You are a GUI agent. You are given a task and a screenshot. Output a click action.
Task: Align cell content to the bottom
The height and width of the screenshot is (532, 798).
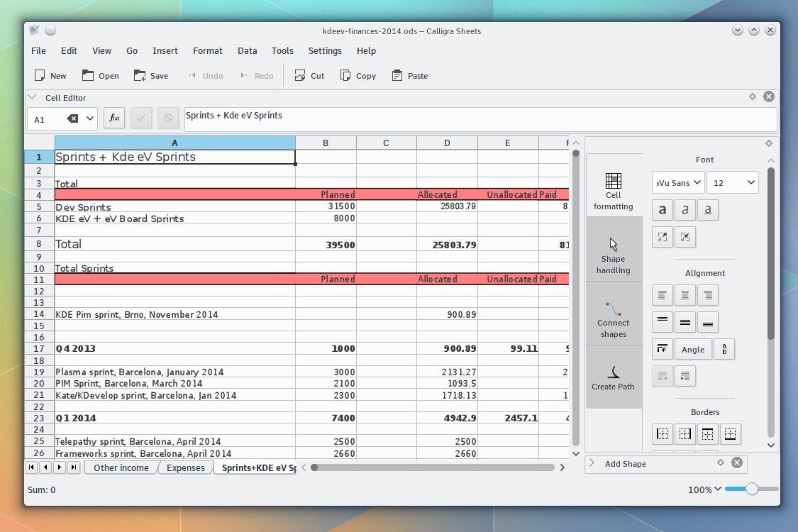pos(707,322)
